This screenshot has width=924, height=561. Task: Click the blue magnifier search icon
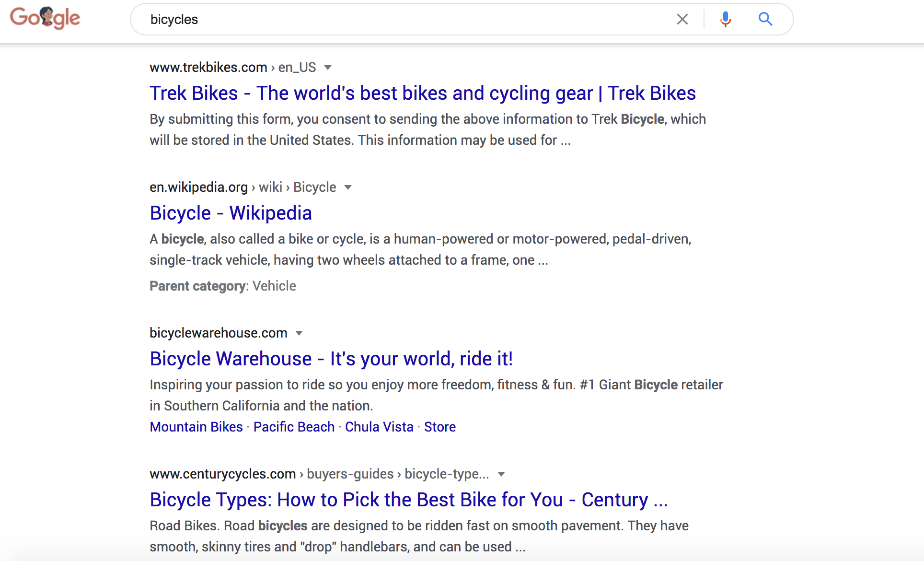[765, 19]
